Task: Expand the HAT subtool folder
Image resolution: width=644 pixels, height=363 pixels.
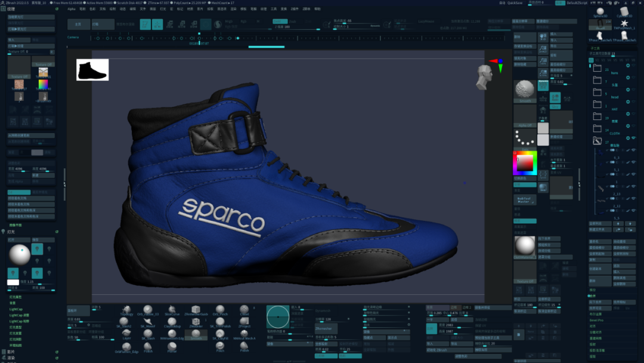Action: pyautogui.click(x=597, y=104)
